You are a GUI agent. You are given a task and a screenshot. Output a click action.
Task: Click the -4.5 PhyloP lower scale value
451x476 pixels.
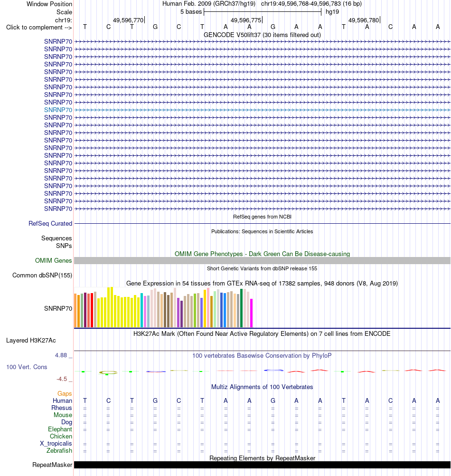[x=62, y=379]
